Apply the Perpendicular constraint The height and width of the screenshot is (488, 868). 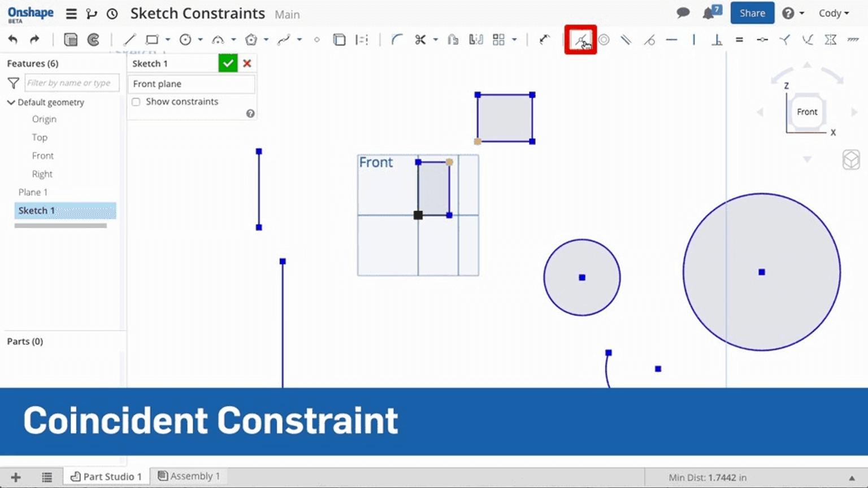pyautogui.click(x=717, y=40)
